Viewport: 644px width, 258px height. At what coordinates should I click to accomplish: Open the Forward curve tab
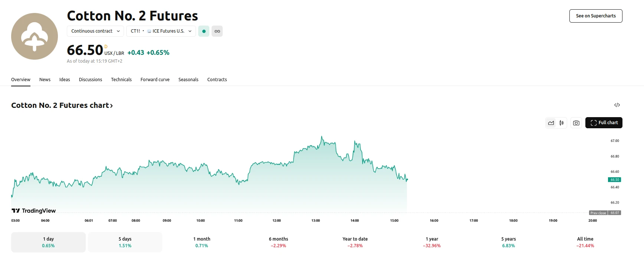point(155,80)
